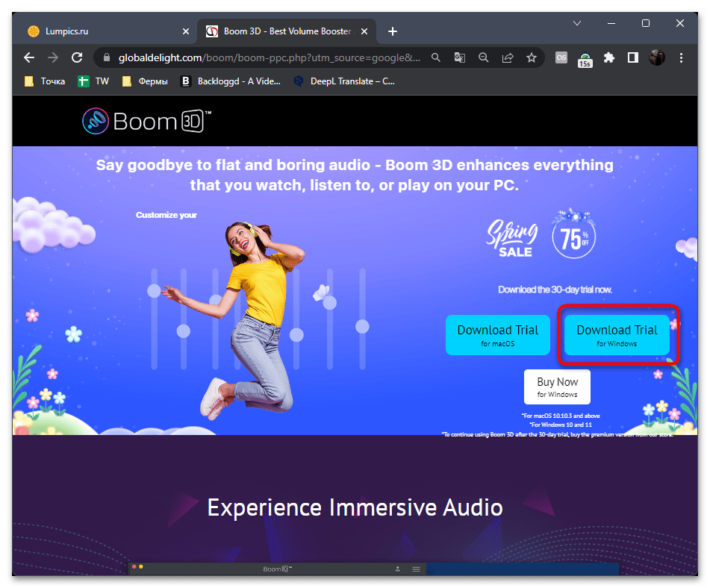
Task: Close the Boom 3D tab
Action: (x=364, y=31)
